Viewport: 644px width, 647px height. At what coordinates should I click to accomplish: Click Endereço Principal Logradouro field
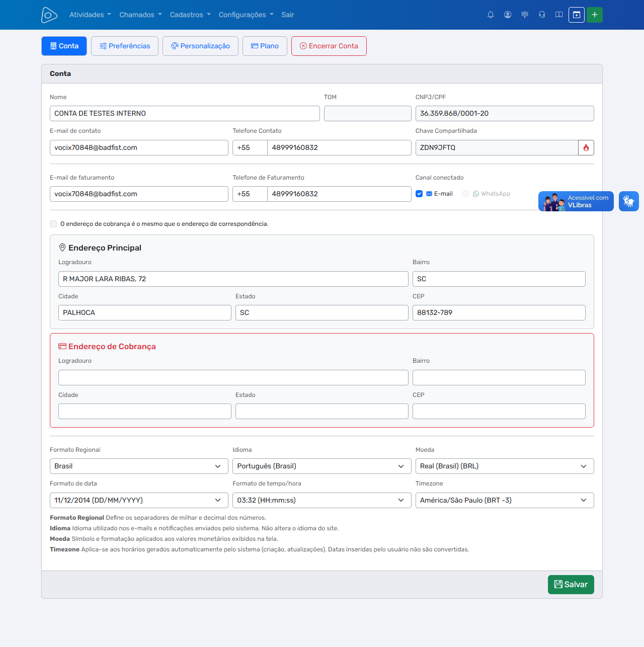click(233, 279)
